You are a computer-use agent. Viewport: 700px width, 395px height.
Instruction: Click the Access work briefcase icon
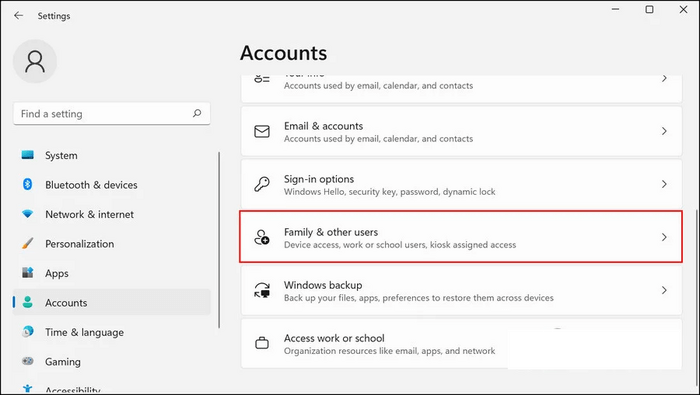262,343
